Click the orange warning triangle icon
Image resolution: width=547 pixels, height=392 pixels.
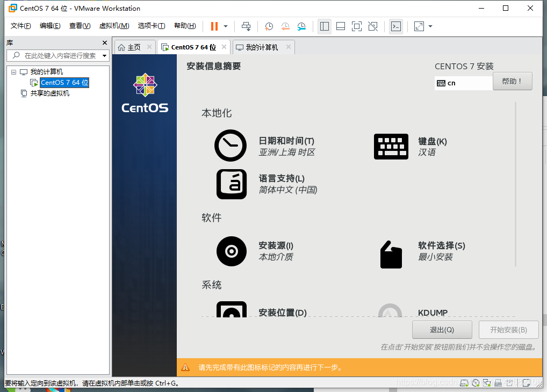(185, 367)
